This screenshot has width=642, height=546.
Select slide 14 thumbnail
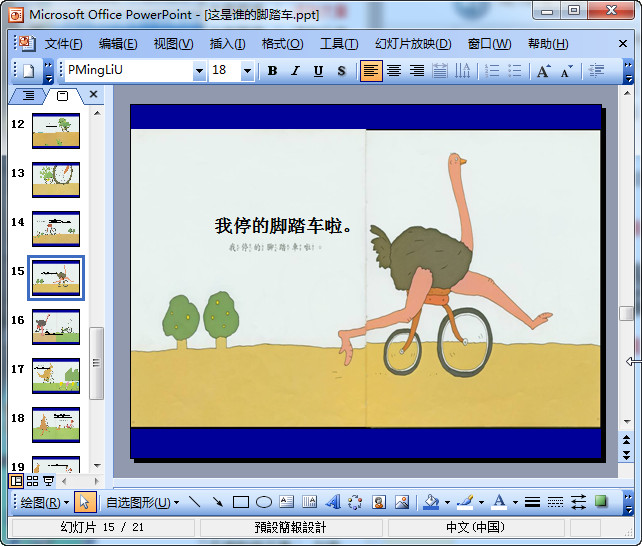[x=56, y=229]
